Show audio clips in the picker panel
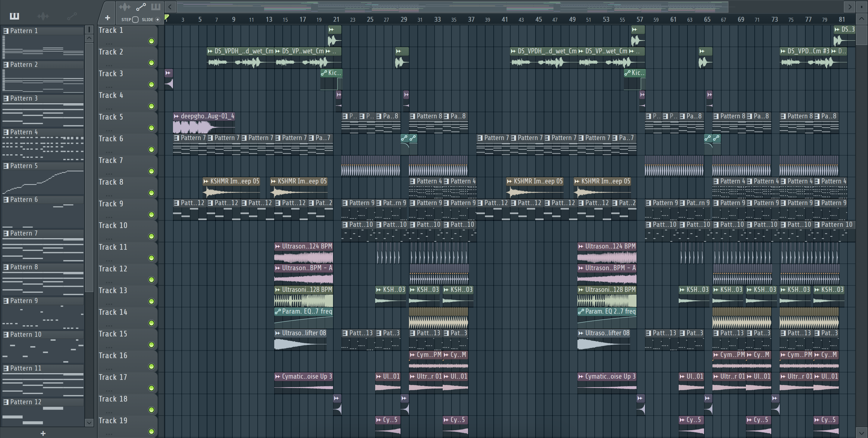This screenshot has width=868, height=438. pos(43,16)
